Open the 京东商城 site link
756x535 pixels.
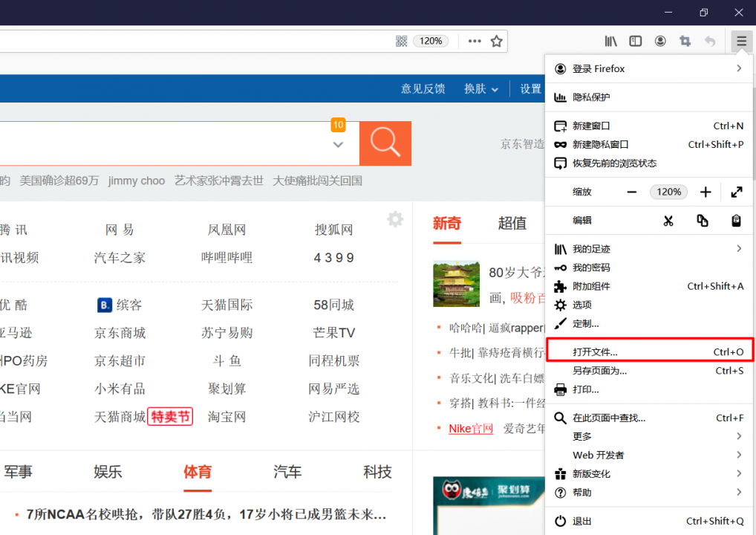pyautogui.click(x=120, y=333)
